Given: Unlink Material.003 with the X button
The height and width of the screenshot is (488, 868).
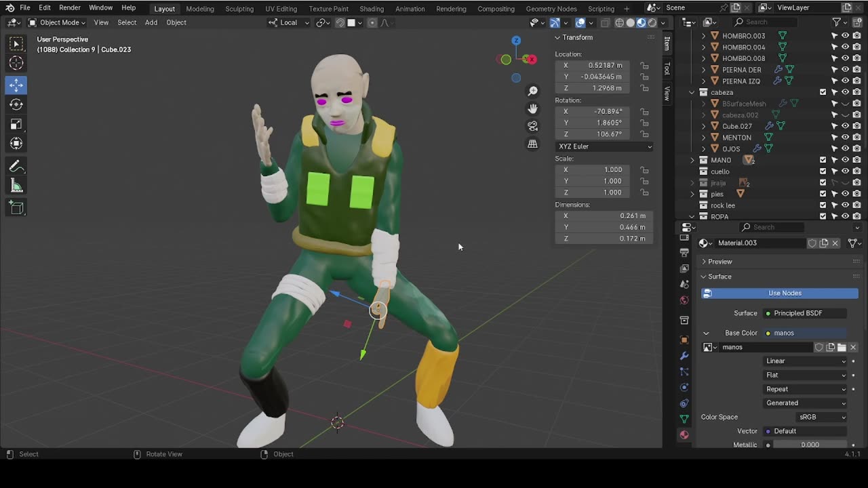Looking at the screenshot, I should (835, 243).
